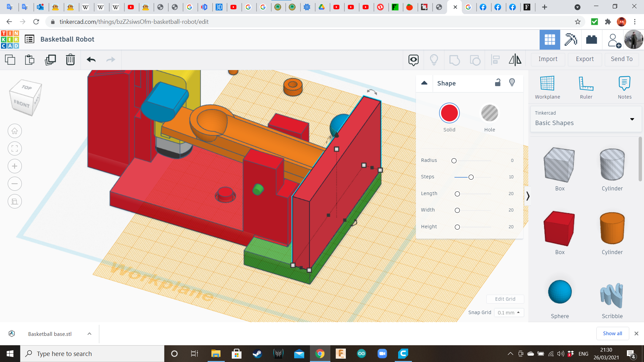644x362 pixels.
Task: Open the Align tool
Action: [495, 60]
